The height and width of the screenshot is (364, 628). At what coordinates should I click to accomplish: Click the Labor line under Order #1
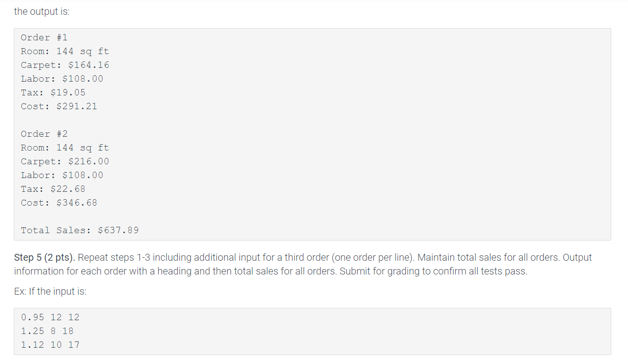point(62,79)
